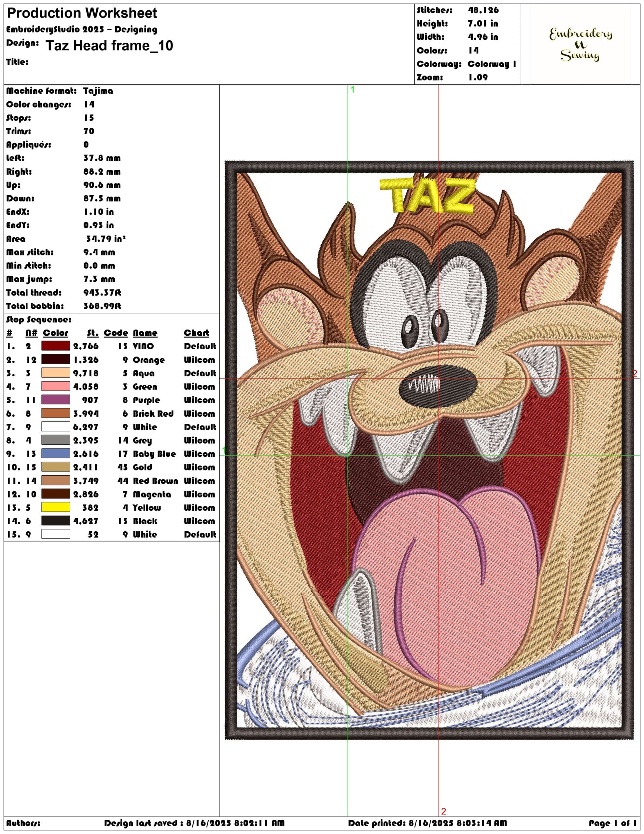Screen dimensions: 644x834
Task: Select the Stop Sequence: heading
Action: (39, 320)
